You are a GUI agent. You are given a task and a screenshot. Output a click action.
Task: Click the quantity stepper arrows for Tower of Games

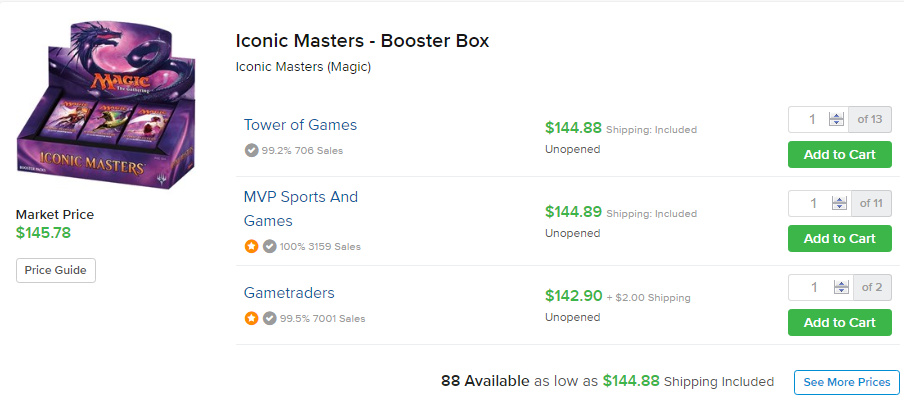(836, 119)
